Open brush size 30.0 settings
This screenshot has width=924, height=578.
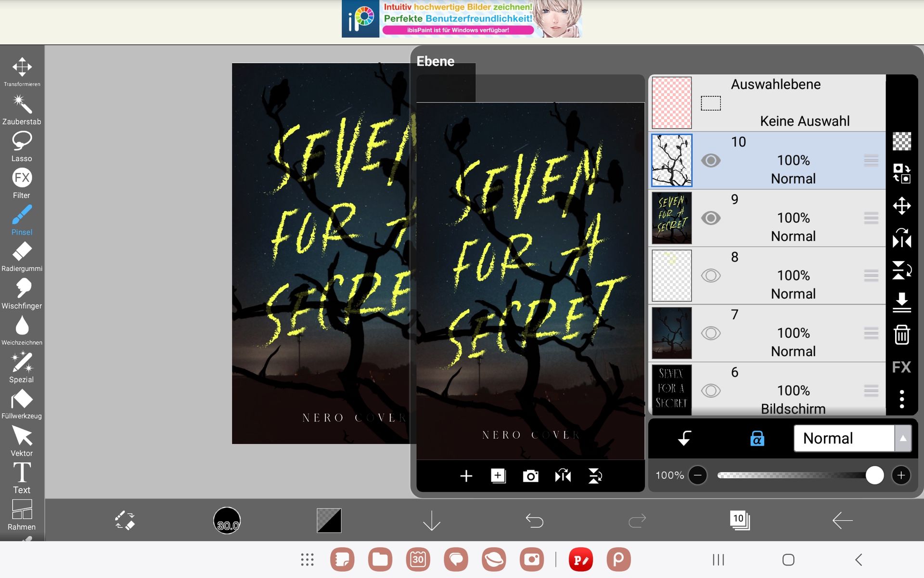[x=227, y=521]
